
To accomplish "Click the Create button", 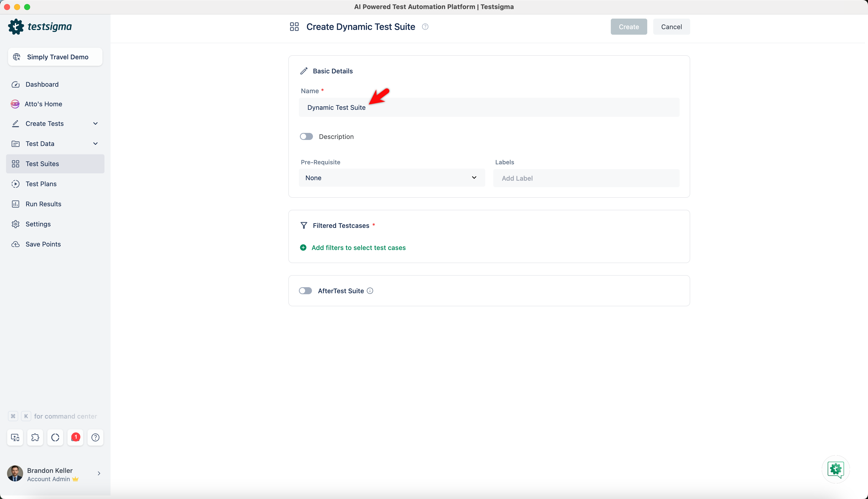I will click(x=628, y=26).
